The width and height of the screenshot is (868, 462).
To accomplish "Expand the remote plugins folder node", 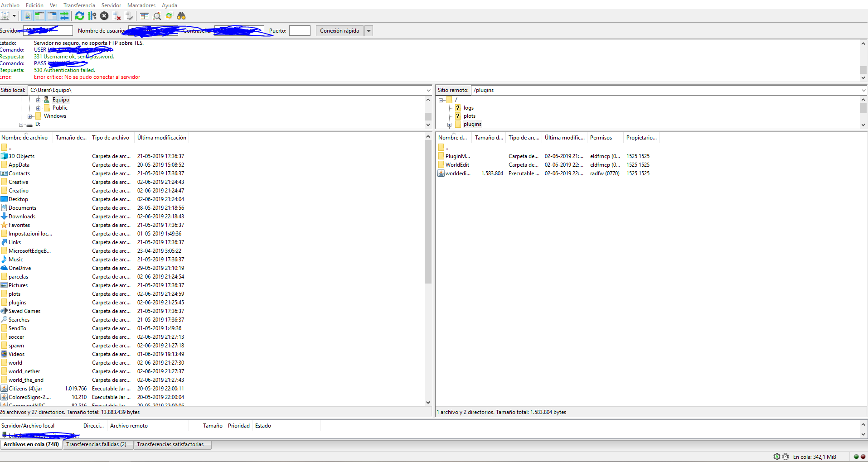I will tap(449, 125).
